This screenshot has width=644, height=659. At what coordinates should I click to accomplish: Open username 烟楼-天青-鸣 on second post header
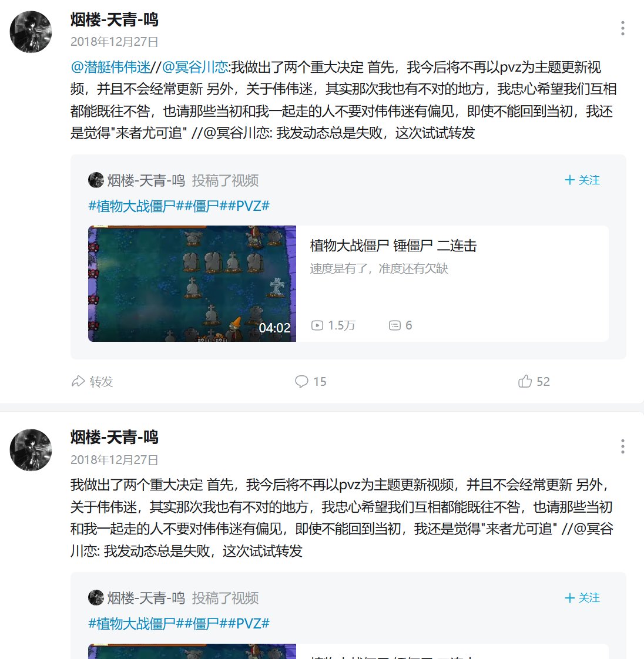point(115,437)
